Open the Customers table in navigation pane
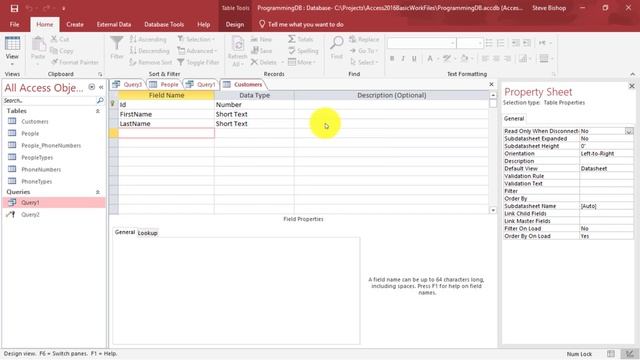Viewport: 640px width, 360px height. (x=35, y=122)
